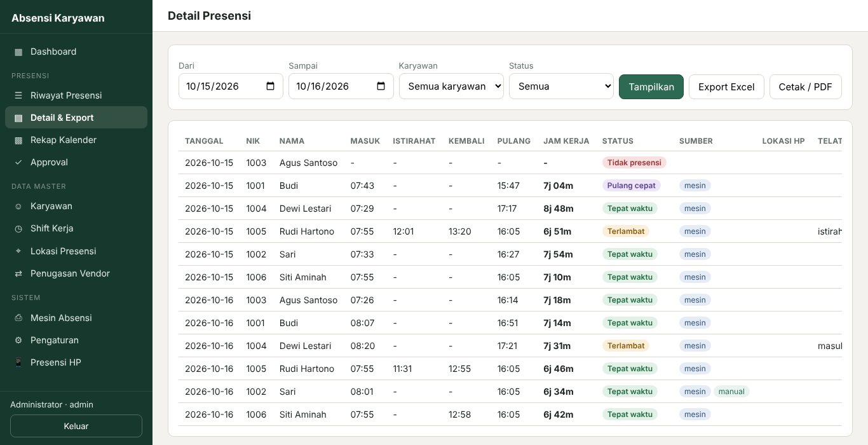
Task: Navigate to the Approval page
Action: [x=76, y=162]
